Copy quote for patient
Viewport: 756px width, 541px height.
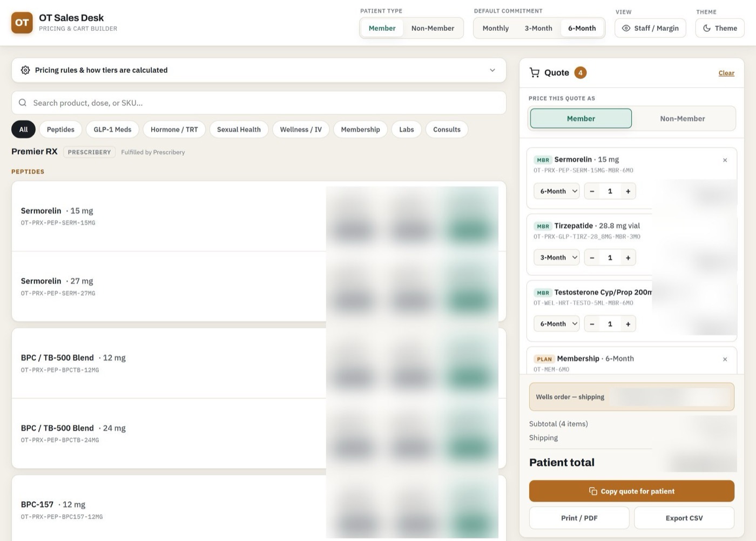[x=631, y=491]
